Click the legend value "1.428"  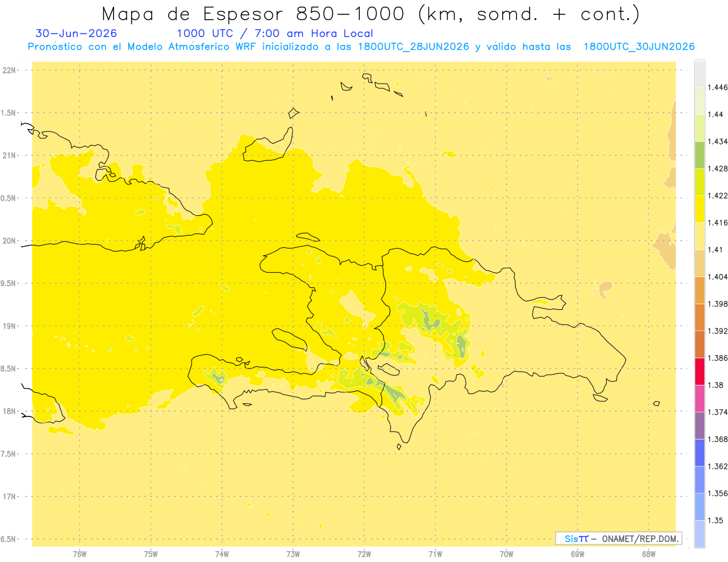click(x=718, y=169)
